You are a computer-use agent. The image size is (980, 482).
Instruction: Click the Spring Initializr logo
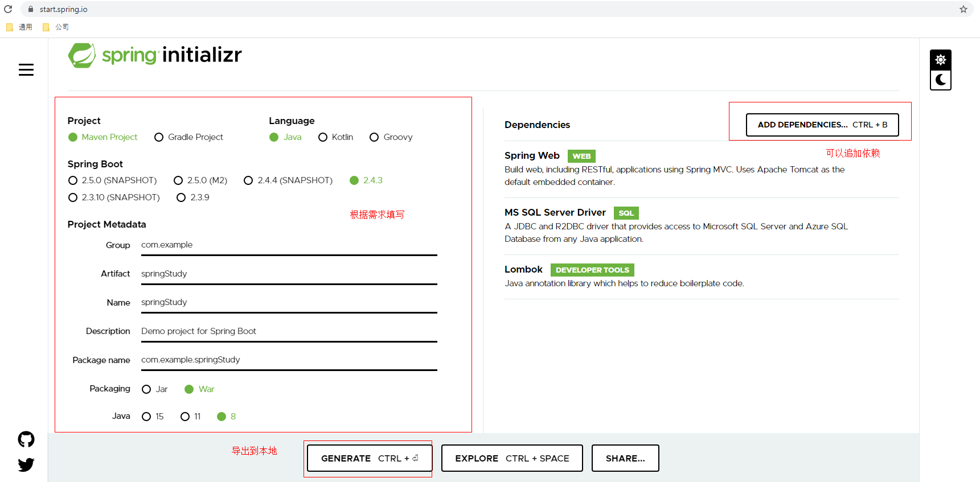point(155,55)
